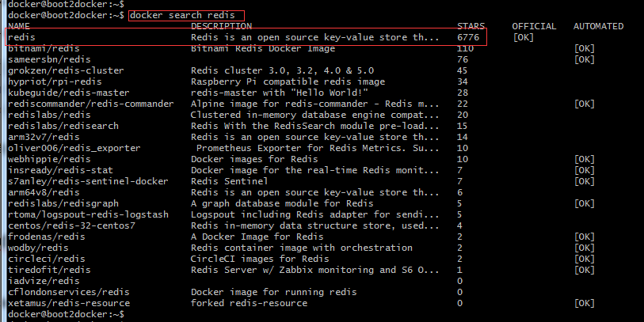
Task: Select 'circleci/redis' image name
Action: 47,259
